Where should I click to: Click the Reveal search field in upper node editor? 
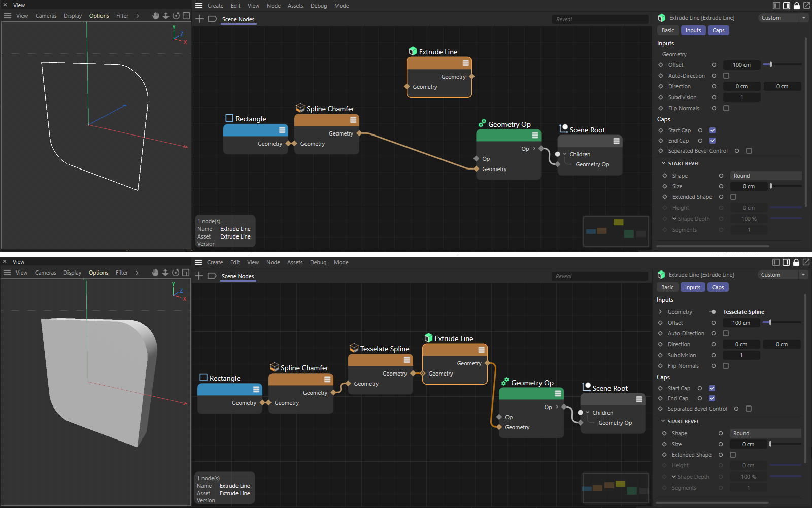click(x=599, y=19)
